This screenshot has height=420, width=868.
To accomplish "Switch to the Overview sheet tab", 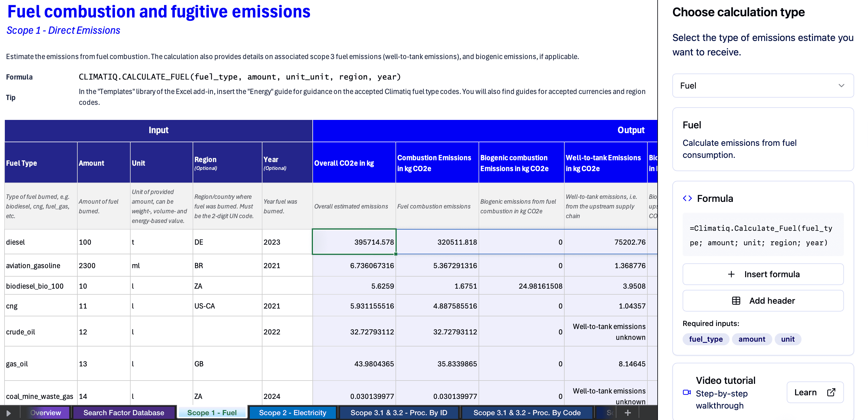I will tap(45, 412).
